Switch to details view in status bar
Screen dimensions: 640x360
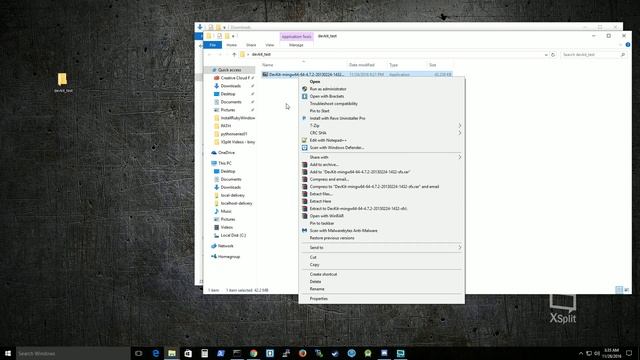619,290
